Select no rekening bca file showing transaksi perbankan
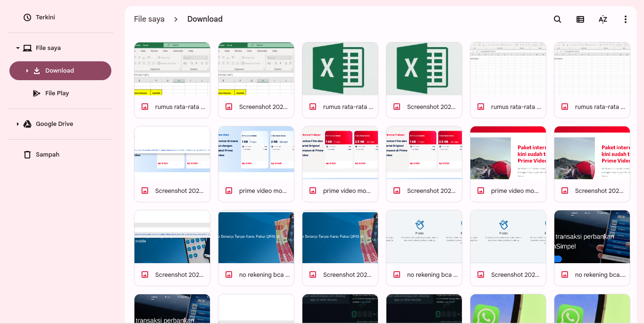The image size is (644, 324). pos(592,248)
